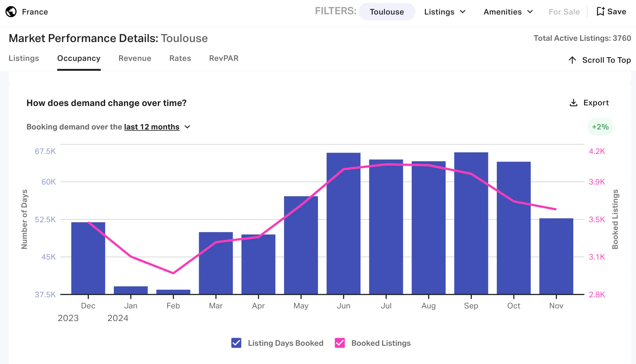The image size is (636, 364).
Task: Click the last 12 months link
Action: (152, 127)
